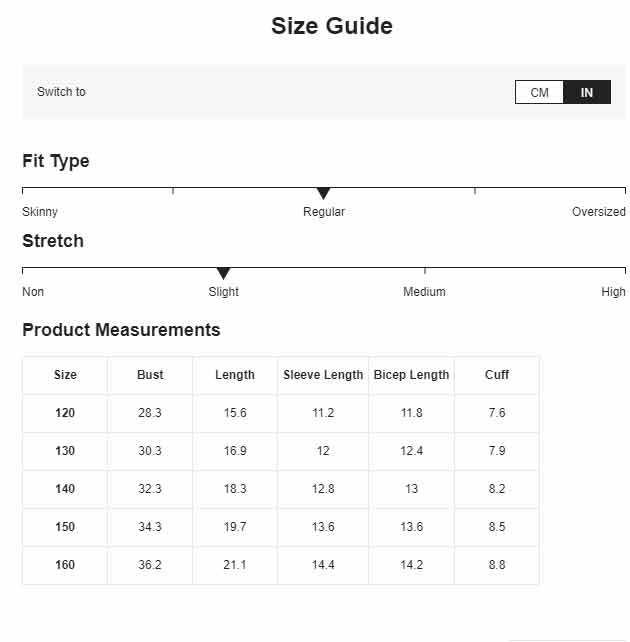Click the Skinny fit label
Image resolution: width=630 pixels, height=642 pixels.
(x=40, y=212)
